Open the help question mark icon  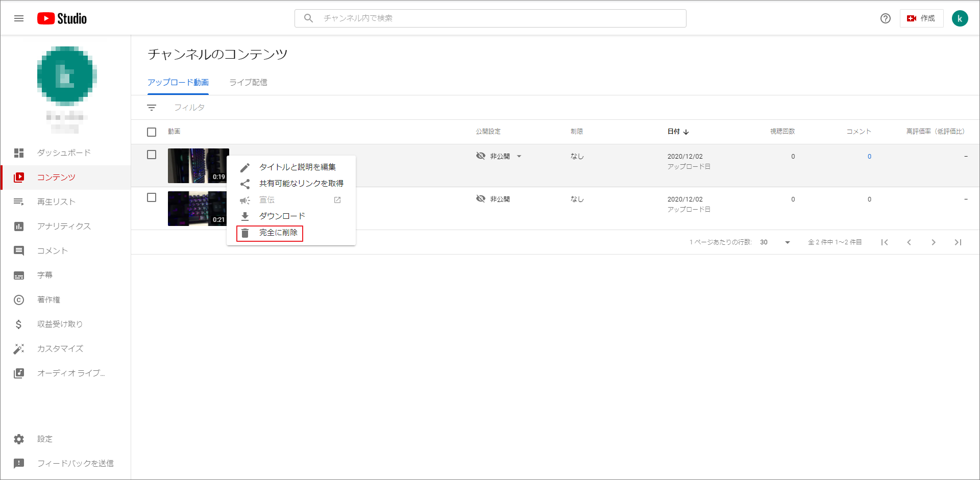[x=886, y=18]
